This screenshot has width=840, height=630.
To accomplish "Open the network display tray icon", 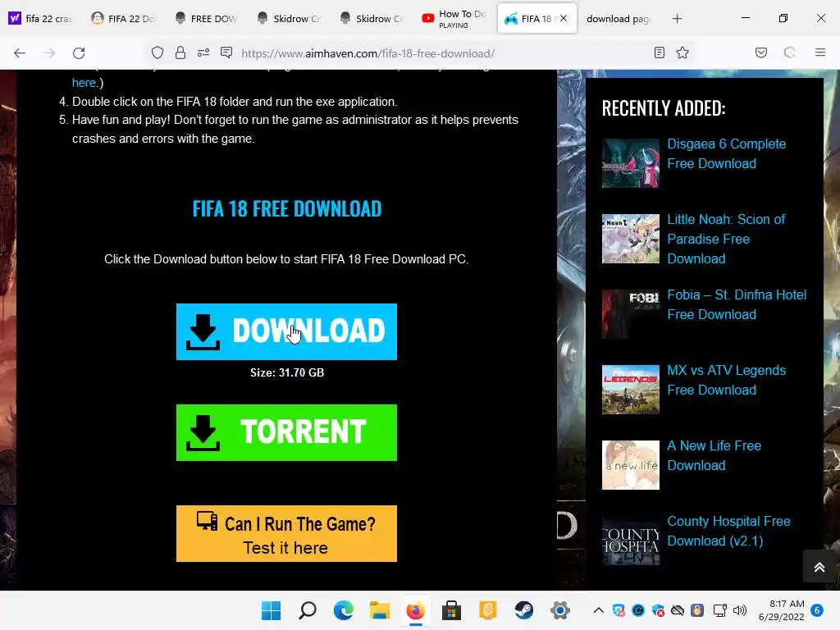I will [719, 610].
